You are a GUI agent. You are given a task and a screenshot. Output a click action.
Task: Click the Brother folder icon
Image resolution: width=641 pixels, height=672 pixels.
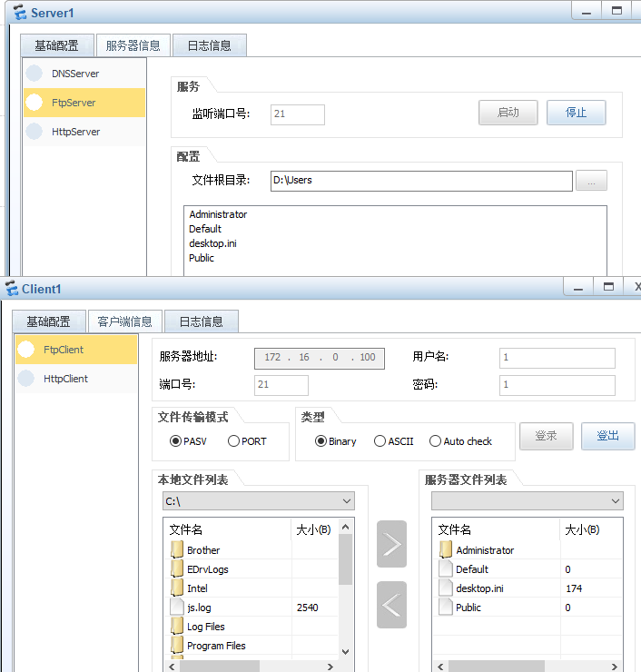[x=176, y=549]
